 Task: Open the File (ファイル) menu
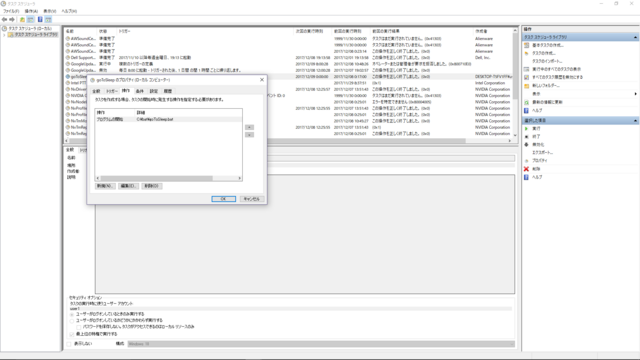pyautogui.click(x=11, y=11)
